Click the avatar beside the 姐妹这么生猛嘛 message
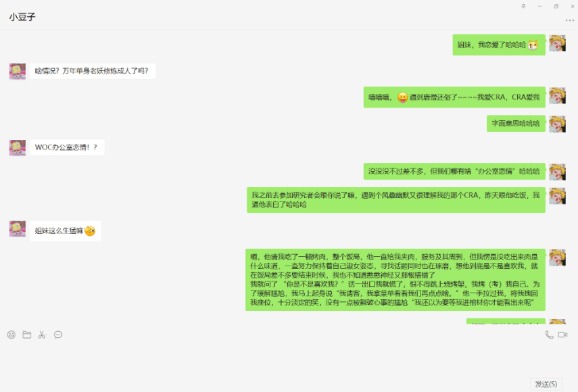Image resolution: width=578 pixels, height=392 pixels. [x=17, y=230]
